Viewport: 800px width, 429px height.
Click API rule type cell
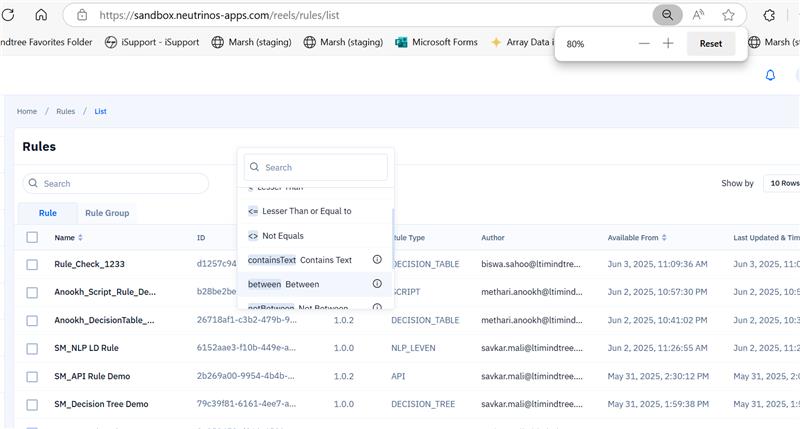point(398,376)
